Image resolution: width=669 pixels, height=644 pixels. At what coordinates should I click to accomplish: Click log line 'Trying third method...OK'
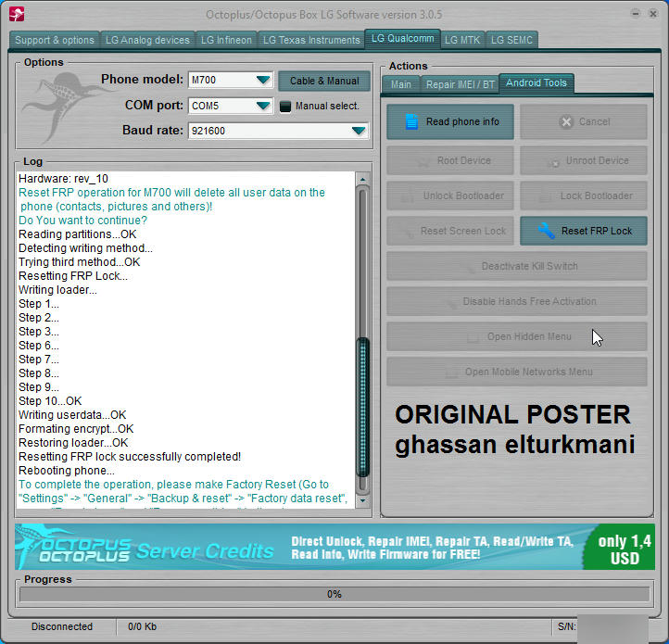pyautogui.click(x=80, y=262)
